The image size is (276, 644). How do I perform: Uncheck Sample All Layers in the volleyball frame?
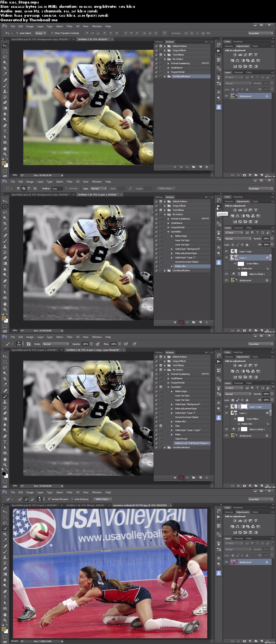coord(49,499)
